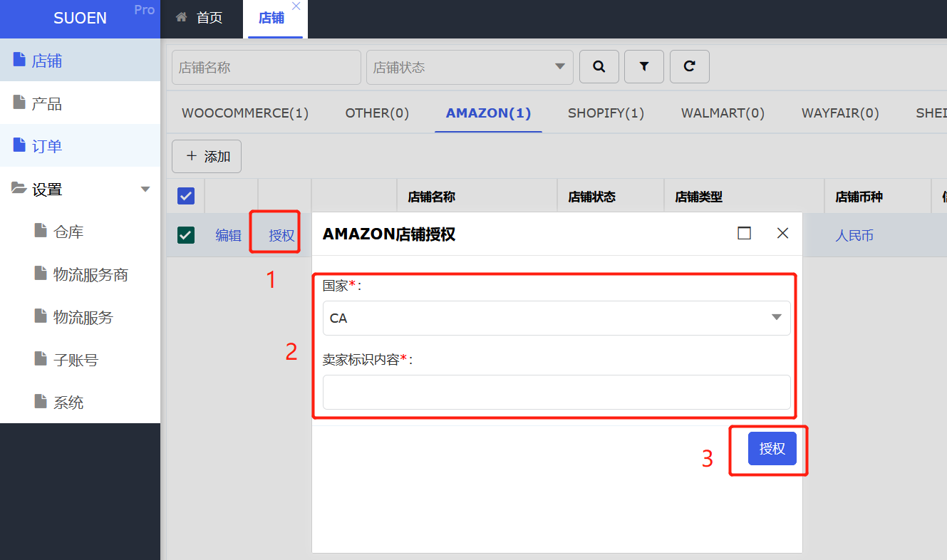
Task: Click the file icon beside 订单
Action: [19, 145]
